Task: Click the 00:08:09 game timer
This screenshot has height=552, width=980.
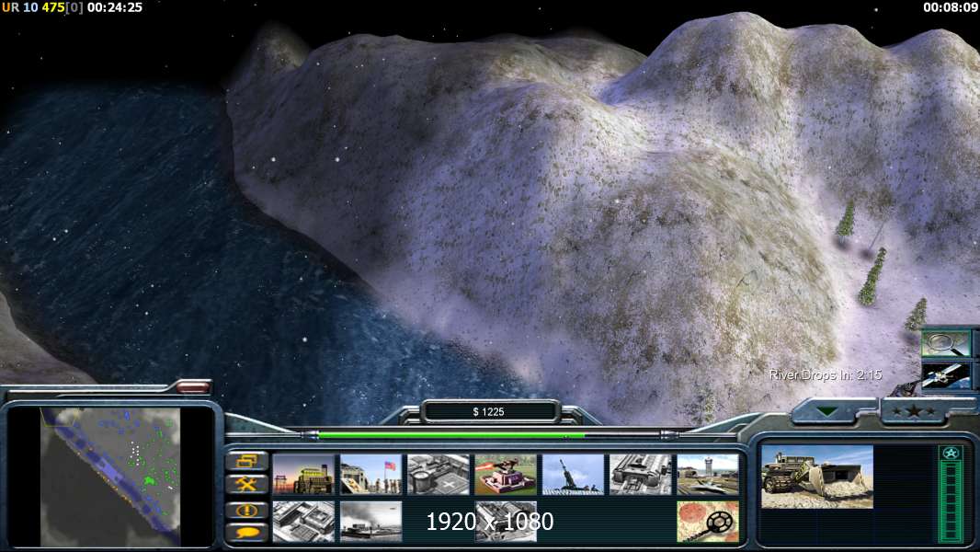Action: tap(950, 7)
